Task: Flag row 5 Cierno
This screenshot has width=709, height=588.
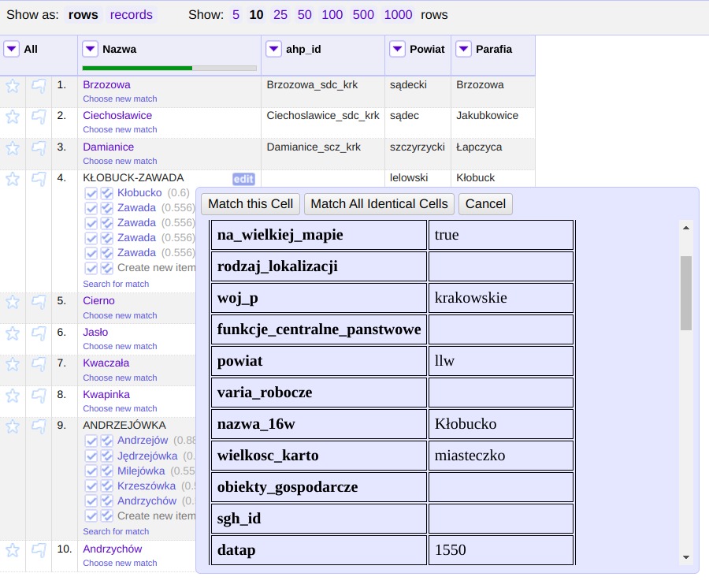Action: coord(39,302)
